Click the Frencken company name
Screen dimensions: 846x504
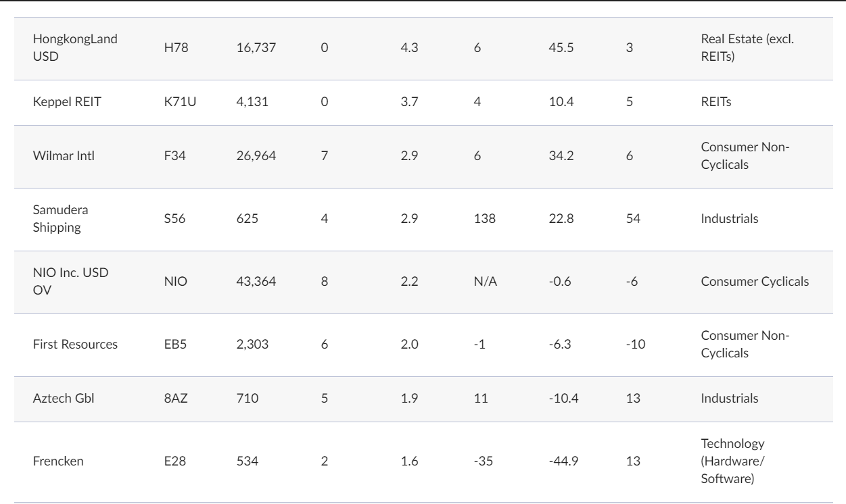coord(54,461)
